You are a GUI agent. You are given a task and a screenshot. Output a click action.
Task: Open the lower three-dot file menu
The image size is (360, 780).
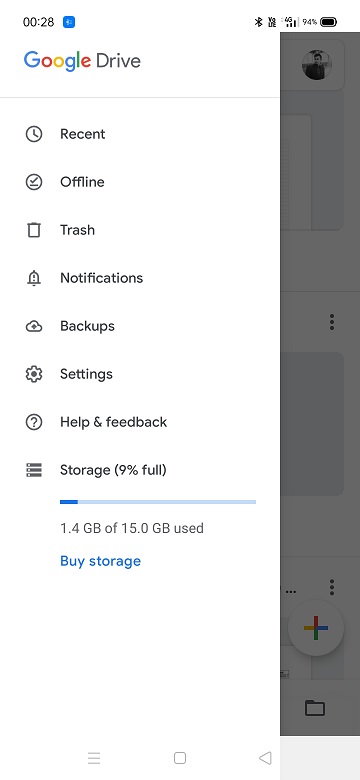pos(332,587)
